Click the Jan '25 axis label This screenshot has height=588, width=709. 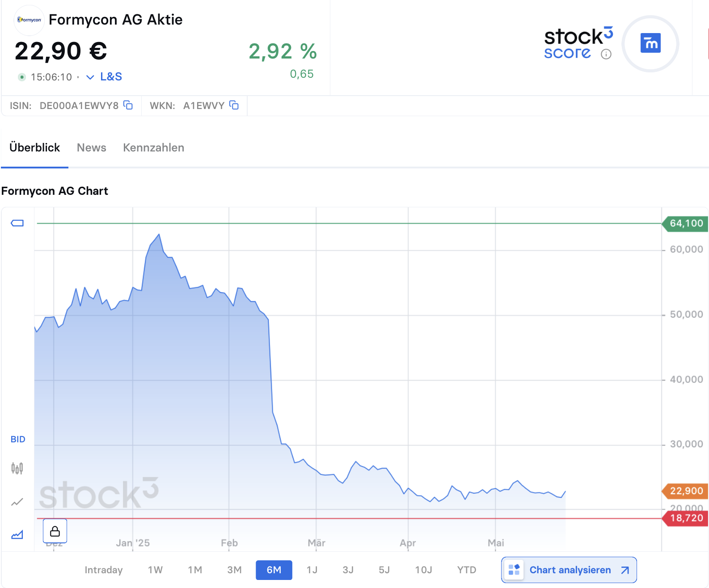(133, 543)
